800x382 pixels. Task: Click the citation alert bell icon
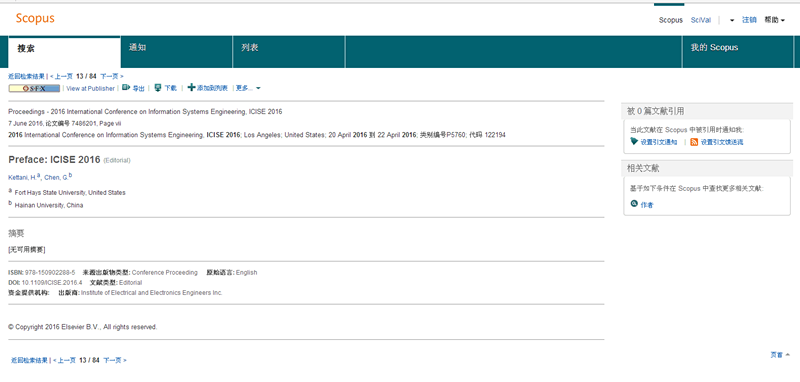[634, 142]
